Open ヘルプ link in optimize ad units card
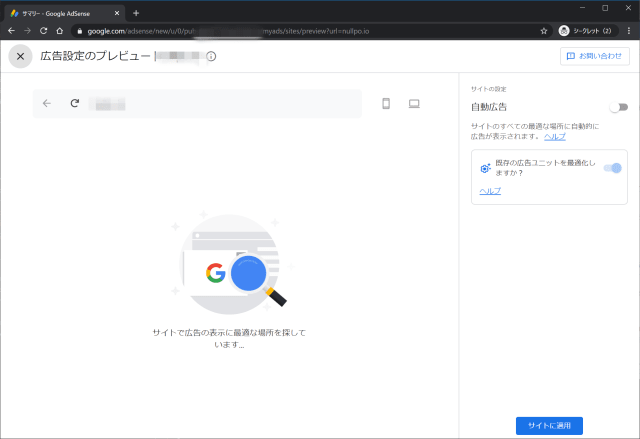This screenshot has height=439, width=640. pos(490,191)
